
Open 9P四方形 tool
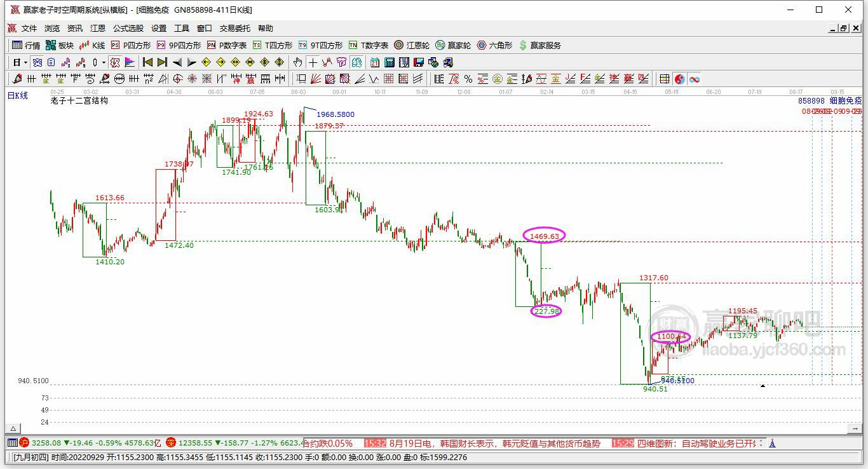179,45
